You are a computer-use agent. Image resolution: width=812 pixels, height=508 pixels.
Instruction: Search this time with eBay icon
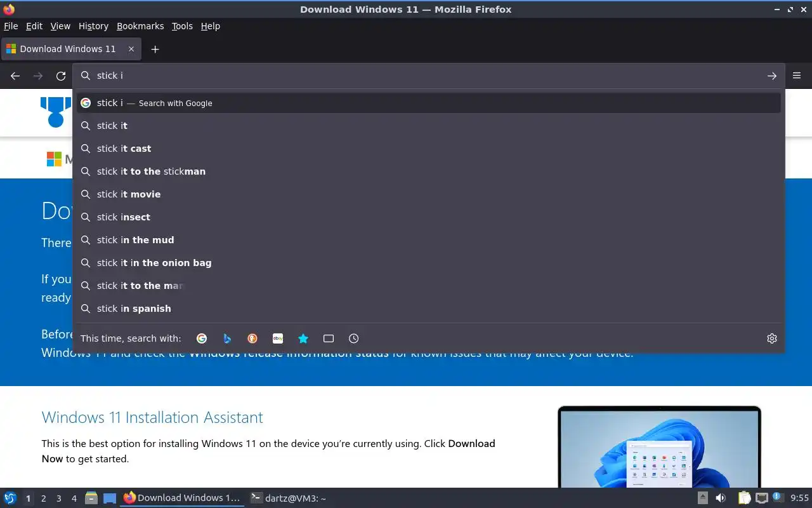click(x=278, y=338)
